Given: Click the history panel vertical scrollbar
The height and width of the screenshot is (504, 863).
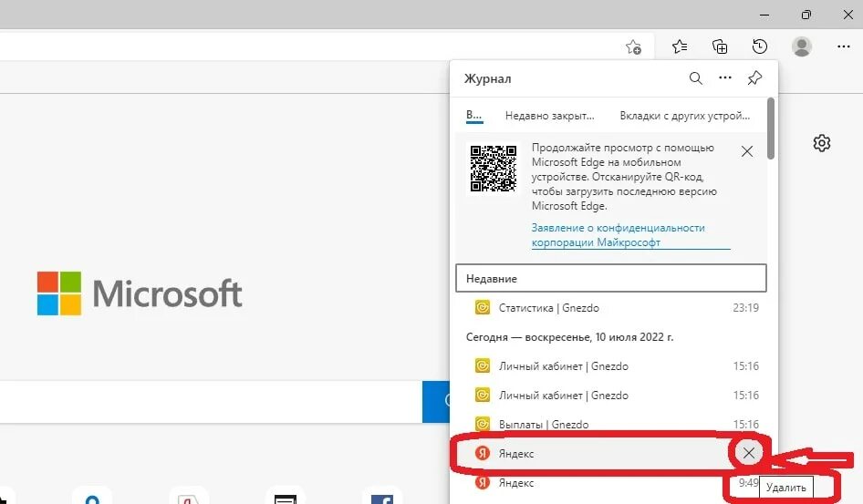Looking at the screenshot, I should click(x=771, y=129).
